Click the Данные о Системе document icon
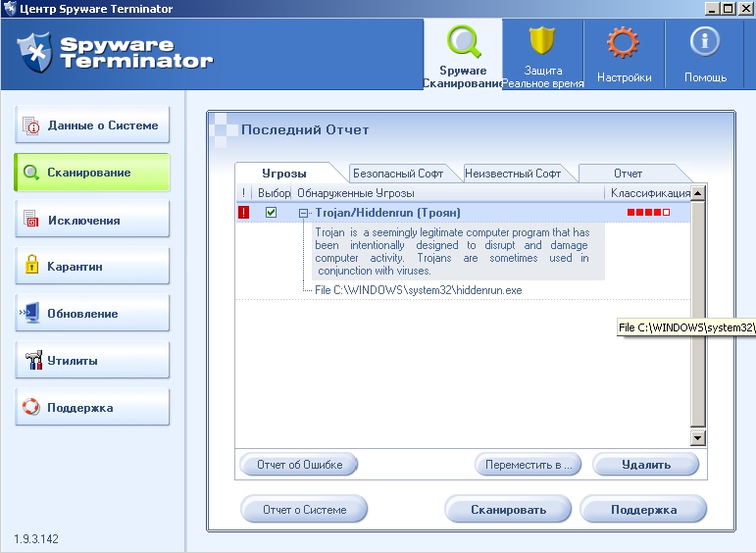Screen dimensions: 756x553 (x=31, y=126)
